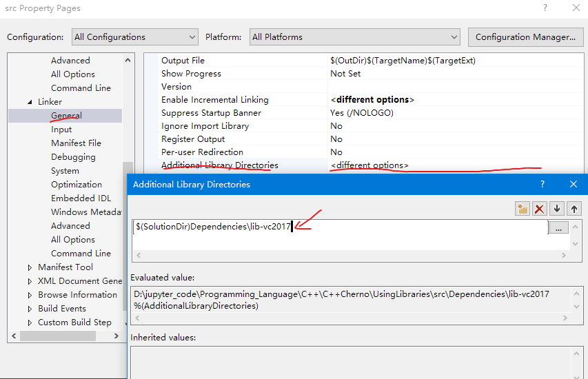588x379 pixels.
Task: Select System under Linker
Action: (x=65, y=171)
